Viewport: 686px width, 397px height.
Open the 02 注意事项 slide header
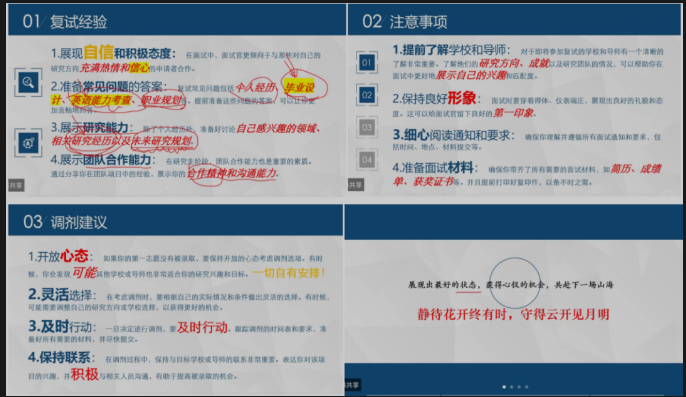tap(514, 21)
